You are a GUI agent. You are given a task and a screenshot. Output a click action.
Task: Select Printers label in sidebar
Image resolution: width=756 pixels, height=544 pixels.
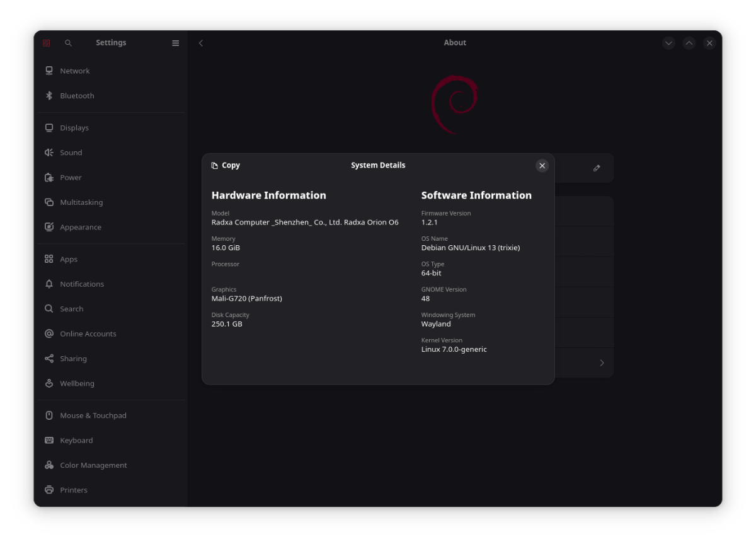pos(74,490)
